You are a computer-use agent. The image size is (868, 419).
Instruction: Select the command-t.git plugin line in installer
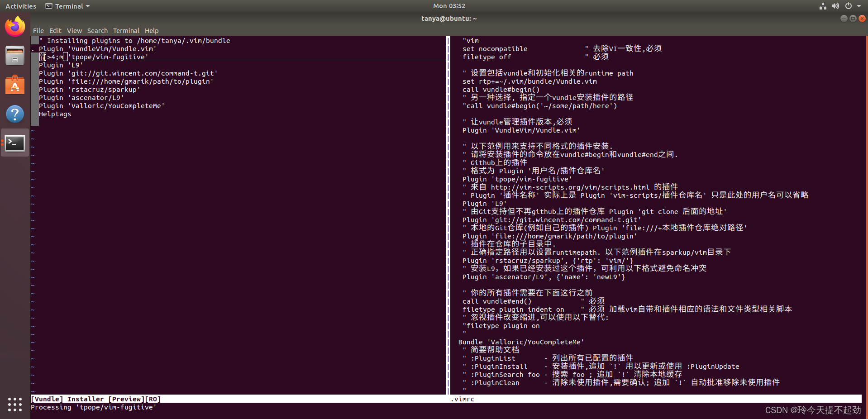coord(128,73)
